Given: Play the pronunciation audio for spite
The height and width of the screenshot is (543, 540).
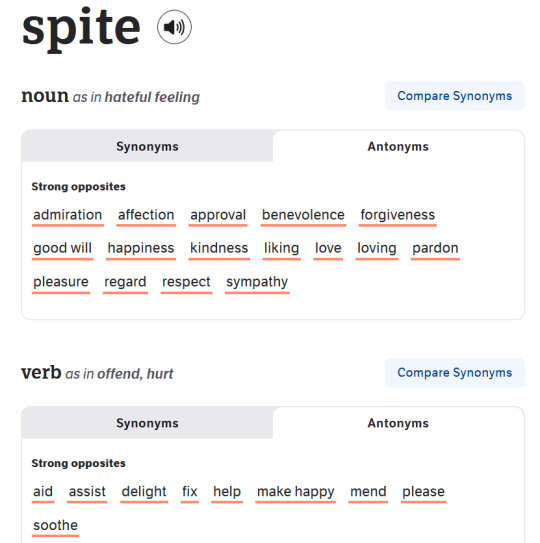Looking at the screenshot, I should coord(174,27).
